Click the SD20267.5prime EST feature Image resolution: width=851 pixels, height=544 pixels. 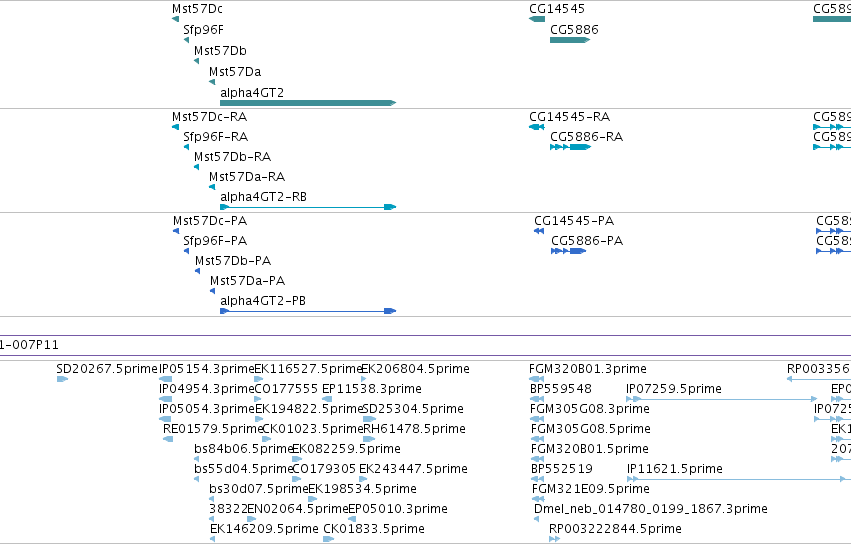[x=62, y=379]
